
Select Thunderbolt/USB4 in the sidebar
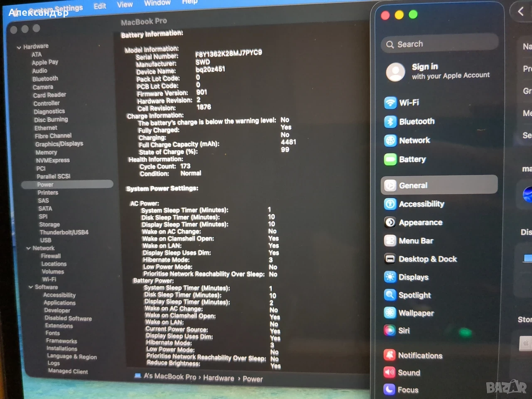(64, 232)
